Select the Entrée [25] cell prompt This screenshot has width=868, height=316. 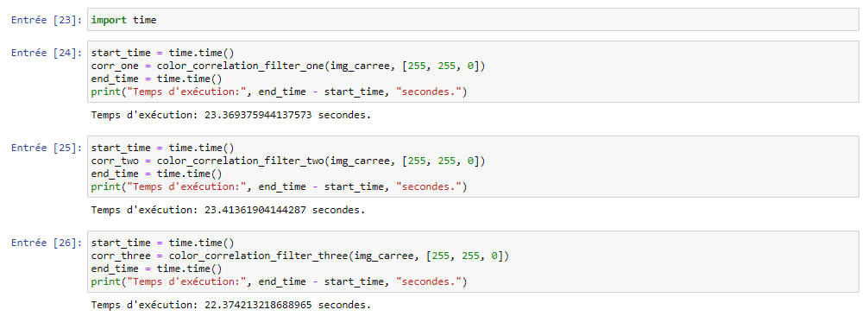(x=47, y=148)
